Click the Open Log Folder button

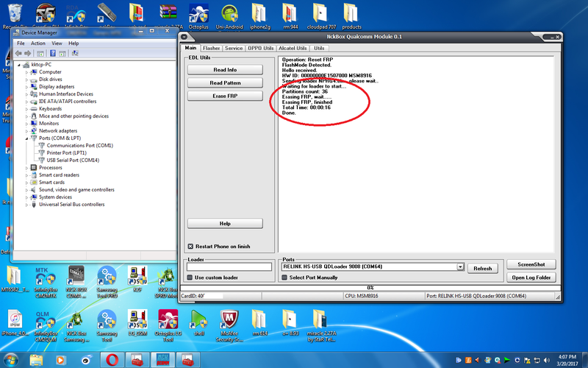point(531,277)
